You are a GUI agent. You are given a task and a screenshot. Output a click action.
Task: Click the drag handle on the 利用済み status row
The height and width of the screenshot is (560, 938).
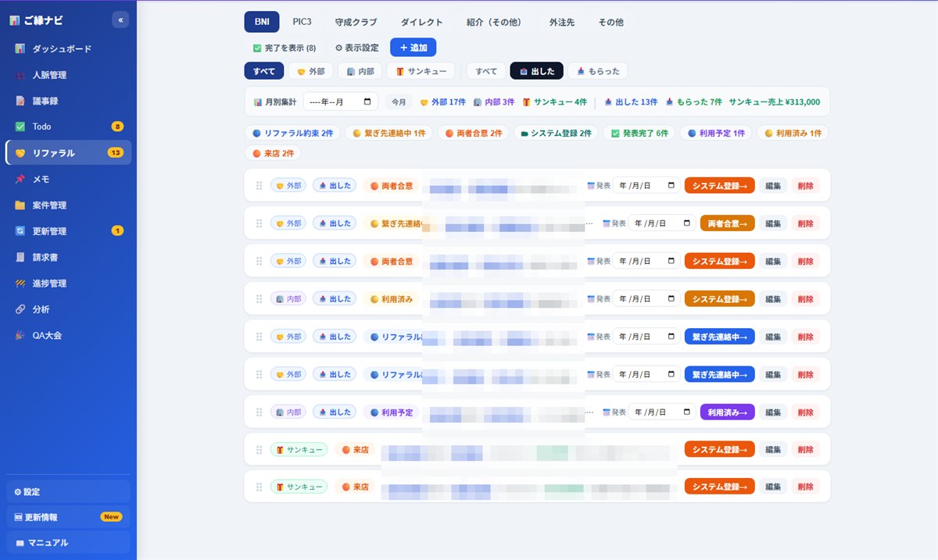259,299
